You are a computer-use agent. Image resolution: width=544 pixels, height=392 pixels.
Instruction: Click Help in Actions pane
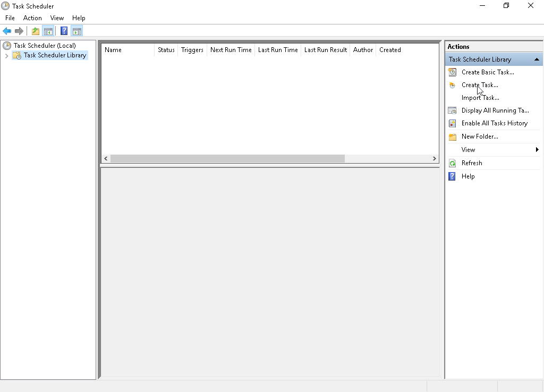click(467, 176)
